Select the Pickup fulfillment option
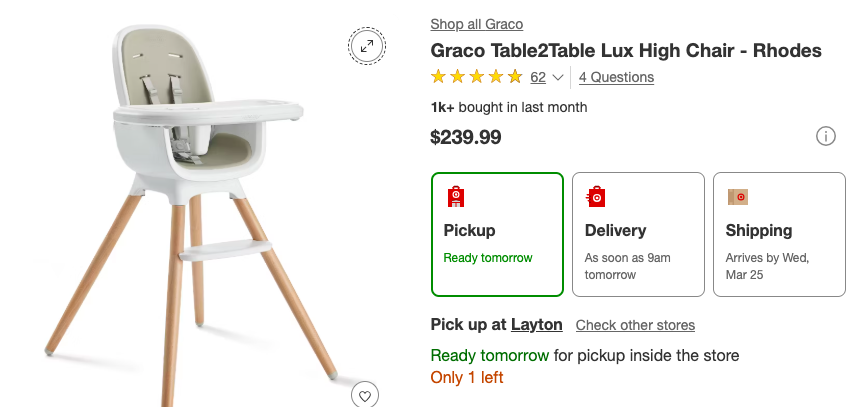The image size is (854, 407). click(x=497, y=235)
